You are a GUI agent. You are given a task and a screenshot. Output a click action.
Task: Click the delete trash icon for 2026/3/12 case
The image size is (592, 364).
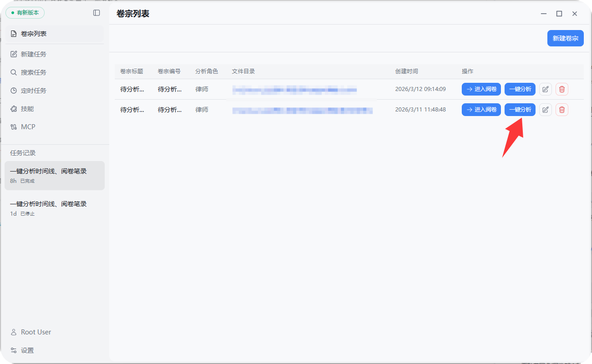[561, 89]
